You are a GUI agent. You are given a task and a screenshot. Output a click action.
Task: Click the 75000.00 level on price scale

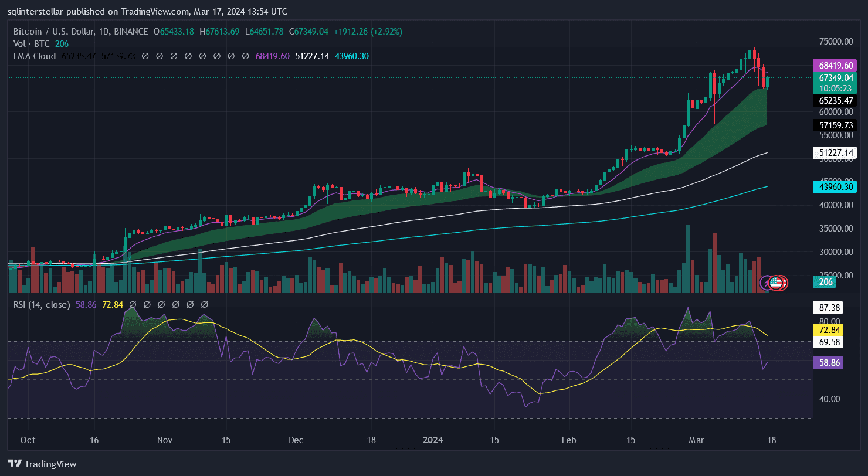pyautogui.click(x=836, y=42)
